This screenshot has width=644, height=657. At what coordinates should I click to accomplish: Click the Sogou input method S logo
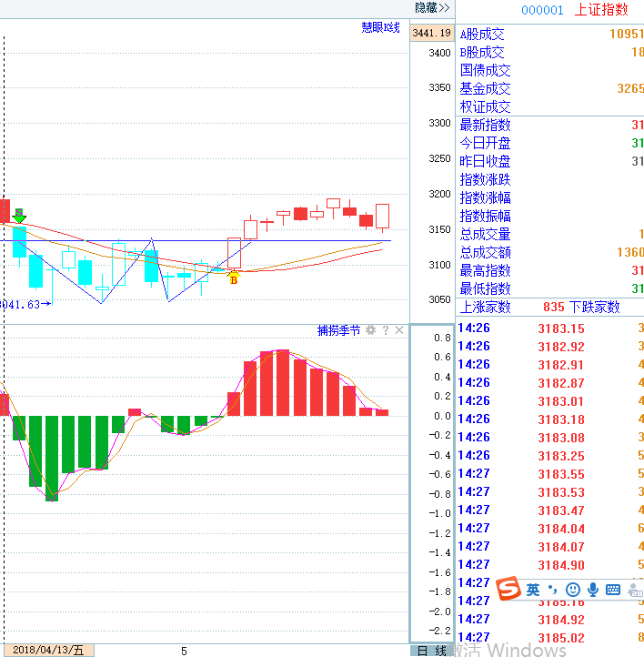pyautogui.click(x=508, y=590)
